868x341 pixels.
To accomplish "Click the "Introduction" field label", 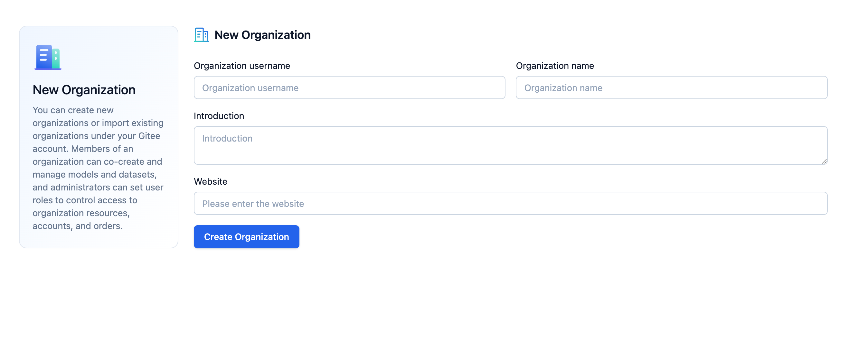I will tap(219, 116).
